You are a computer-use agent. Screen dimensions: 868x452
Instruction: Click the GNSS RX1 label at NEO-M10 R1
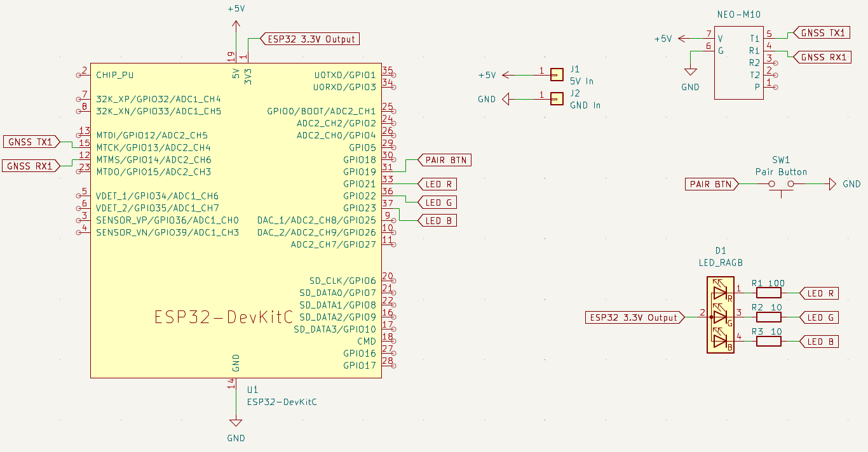[823, 56]
